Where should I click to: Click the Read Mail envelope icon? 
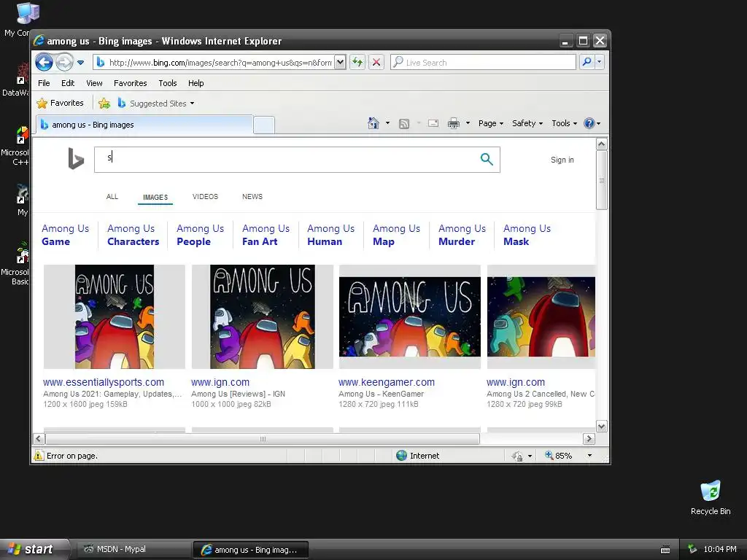(433, 123)
